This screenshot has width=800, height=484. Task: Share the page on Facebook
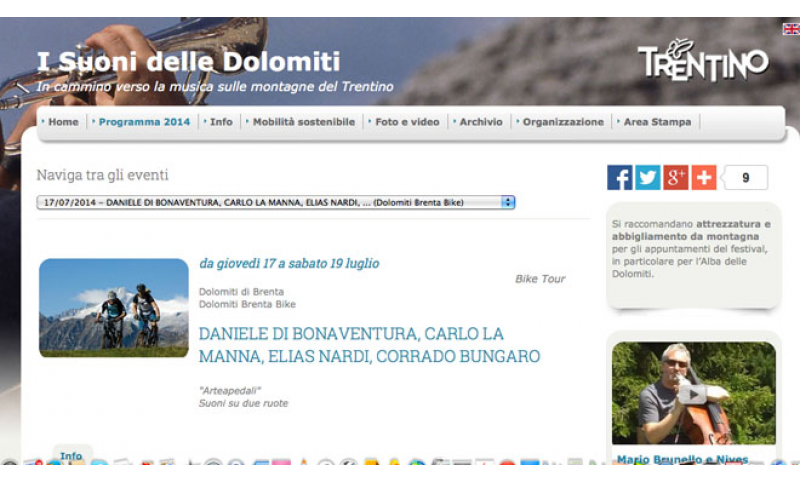(620, 177)
